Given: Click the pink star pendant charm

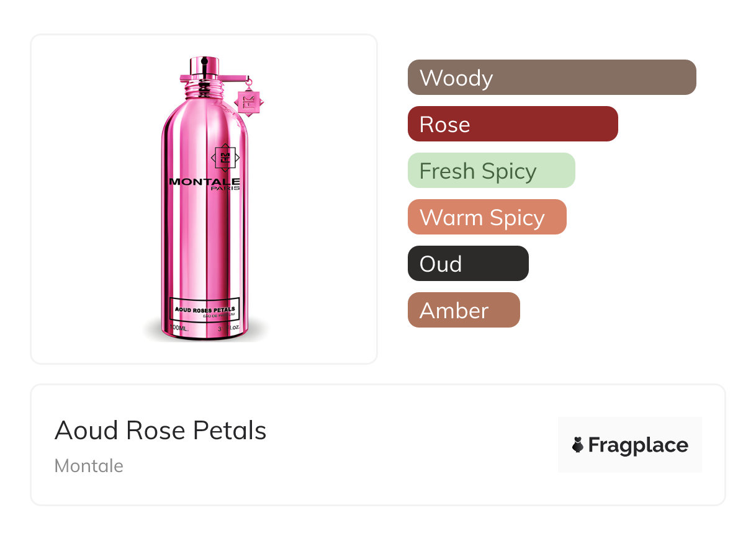Looking at the screenshot, I should pyautogui.click(x=250, y=102).
